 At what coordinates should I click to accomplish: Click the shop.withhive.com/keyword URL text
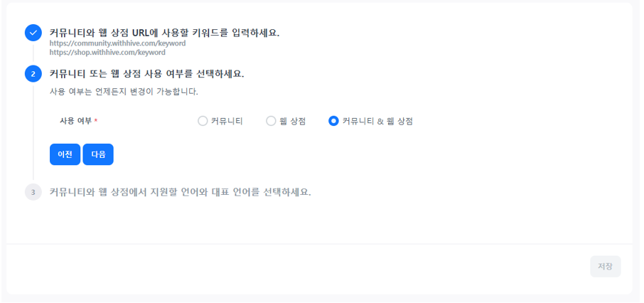pos(107,53)
